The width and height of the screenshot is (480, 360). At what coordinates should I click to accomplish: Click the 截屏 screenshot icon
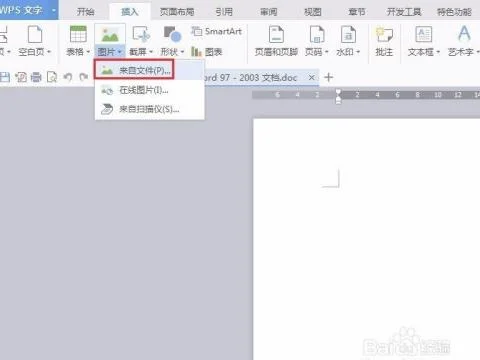pos(141,34)
